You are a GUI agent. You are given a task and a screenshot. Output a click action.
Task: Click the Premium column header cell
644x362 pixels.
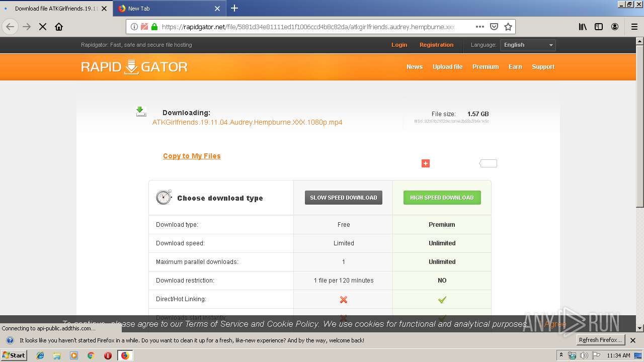point(442,225)
